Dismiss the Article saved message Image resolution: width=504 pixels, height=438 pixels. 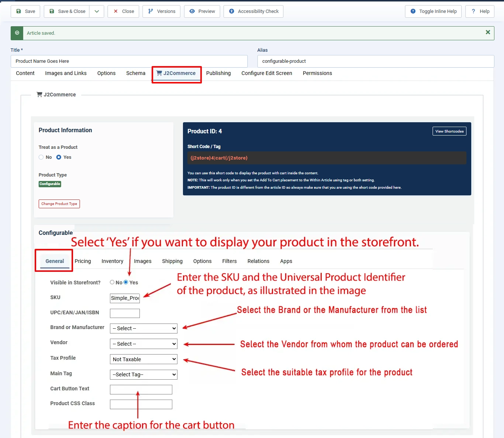pos(488,32)
